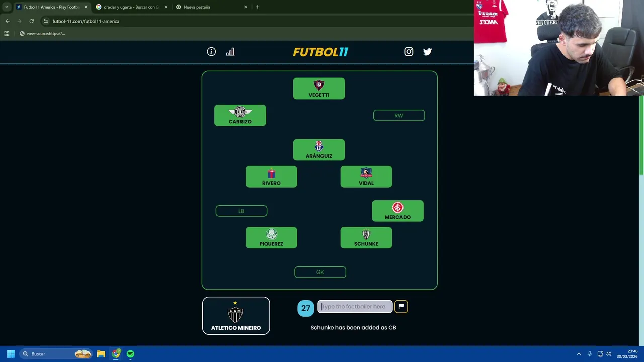Select the Vegetti striker card

tap(319, 88)
